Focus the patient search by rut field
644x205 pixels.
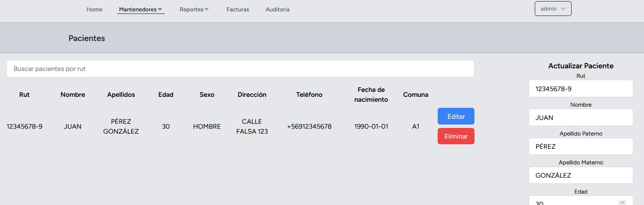[240, 69]
